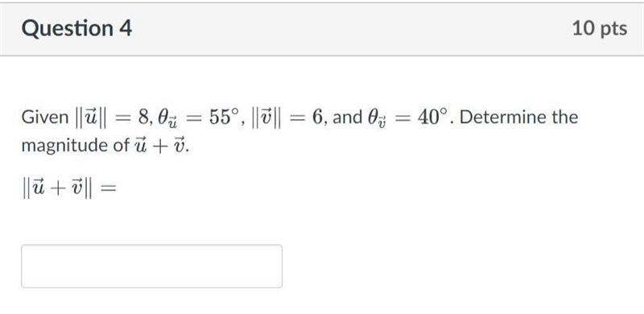
Task: Click the word Given in the prompt
Action: tap(45, 117)
